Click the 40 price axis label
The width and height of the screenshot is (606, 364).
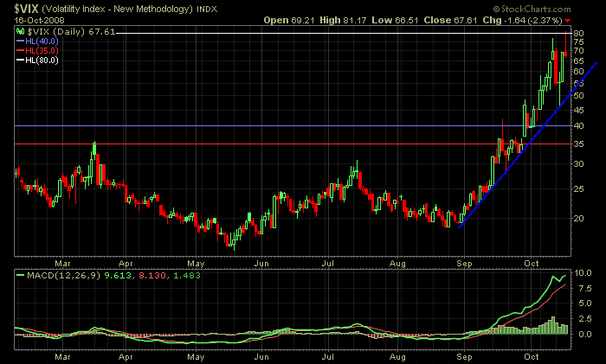point(578,126)
